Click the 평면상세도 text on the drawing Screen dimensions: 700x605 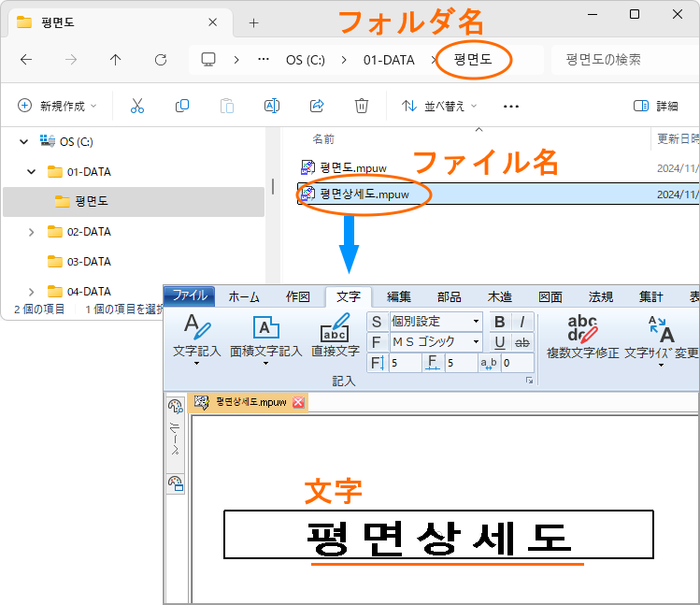click(439, 538)
